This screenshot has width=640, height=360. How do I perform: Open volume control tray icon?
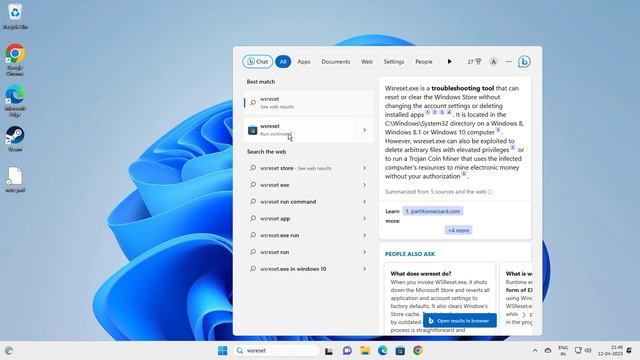(588, 350)
